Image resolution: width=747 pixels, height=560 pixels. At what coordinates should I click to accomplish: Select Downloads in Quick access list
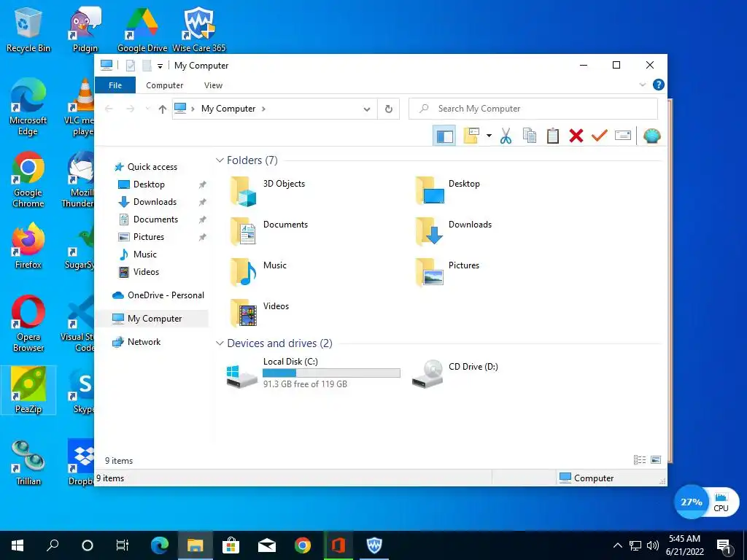(x=155, y=202)
